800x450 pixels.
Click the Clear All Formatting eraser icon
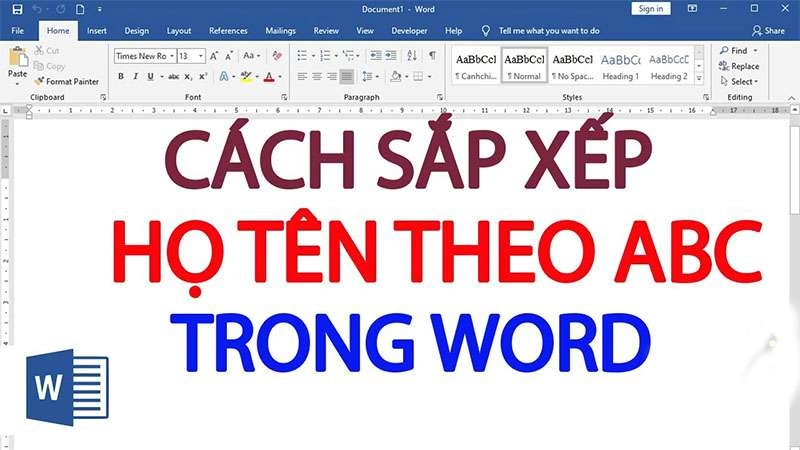[x=275, y=56]
